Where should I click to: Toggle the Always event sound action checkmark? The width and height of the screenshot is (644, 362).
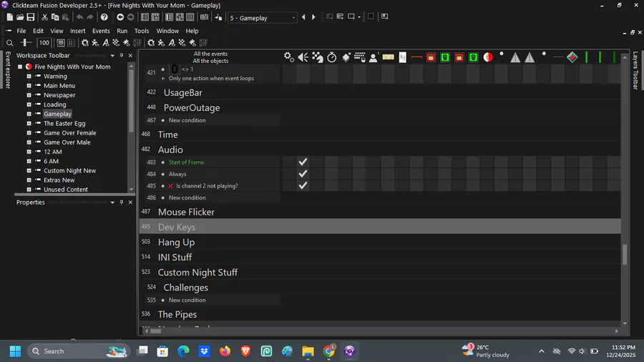click(303, 174)
